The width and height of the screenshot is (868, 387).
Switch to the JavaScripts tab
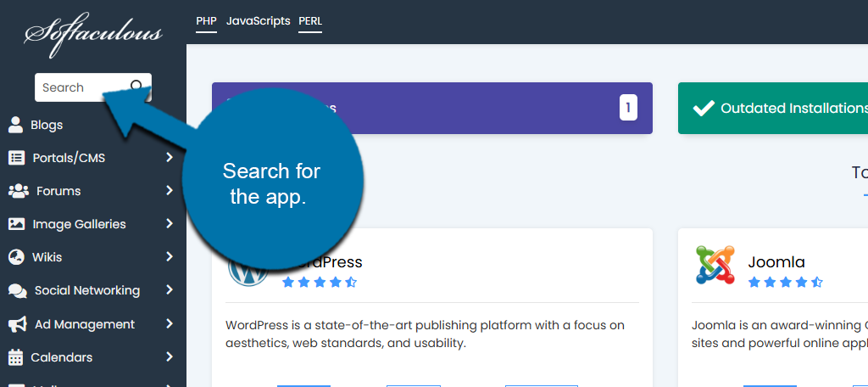click(x=258, y=20)
